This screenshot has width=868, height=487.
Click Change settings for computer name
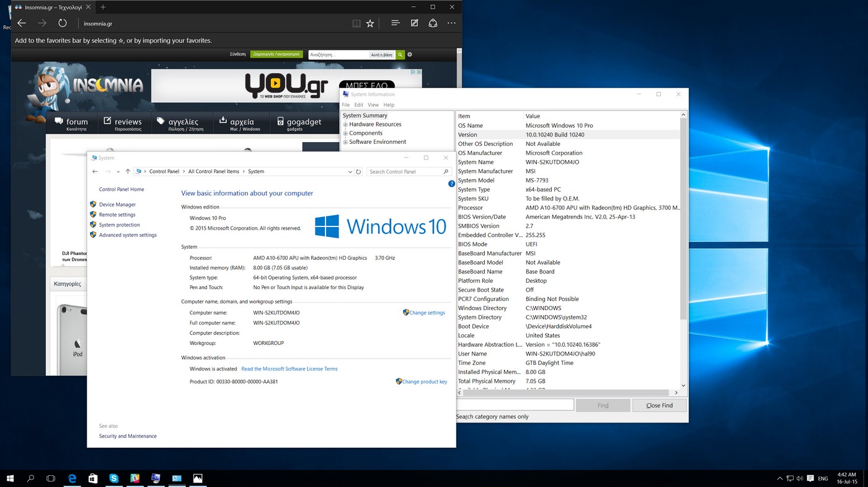coord(427,313)
